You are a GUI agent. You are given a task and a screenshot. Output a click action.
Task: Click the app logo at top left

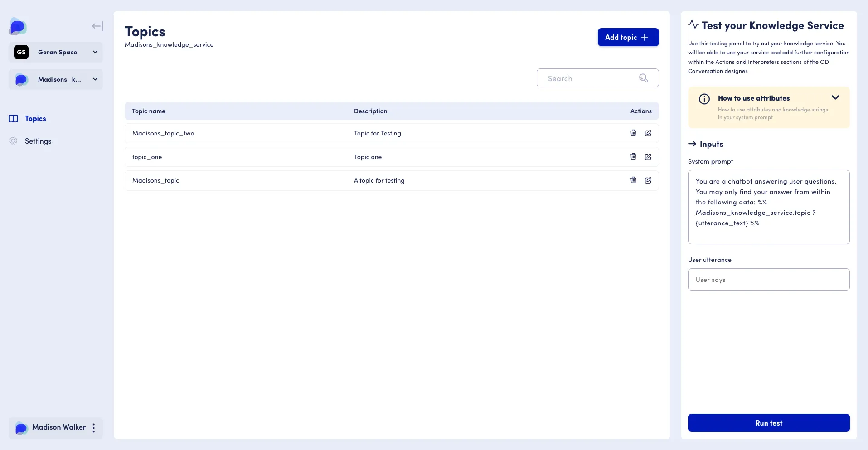tap(18, 26)
